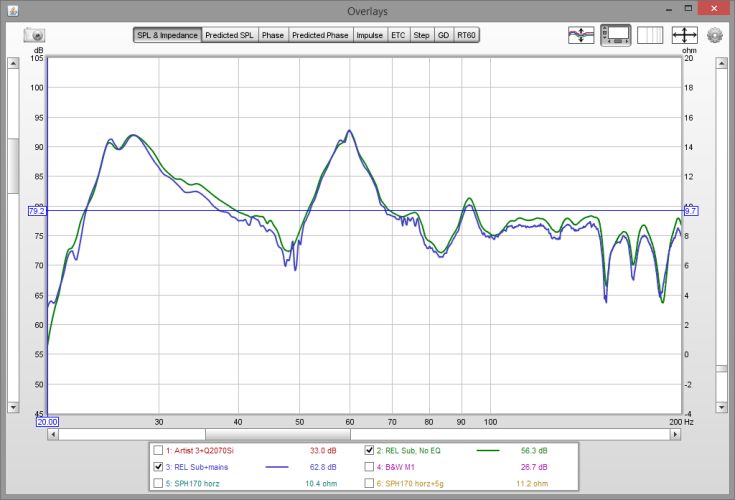The height and width of the screenshot is (500, 735).
Task: Enable the B&W M1 trace checkbox
Action: 370,466
